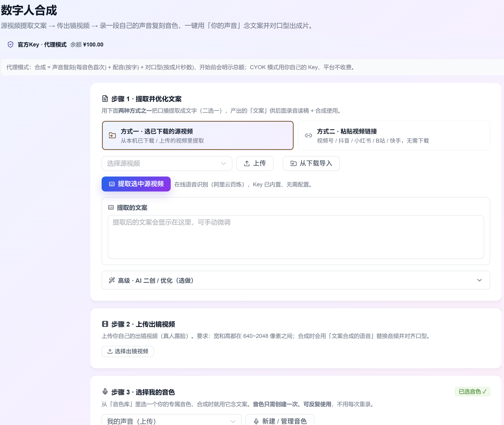Click the 上传 button
The width and height of the screenshot is (504, 425).
255,163
